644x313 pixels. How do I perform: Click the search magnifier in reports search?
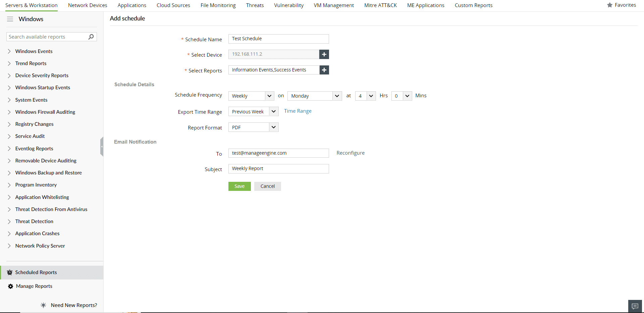(x=91, y=37)
